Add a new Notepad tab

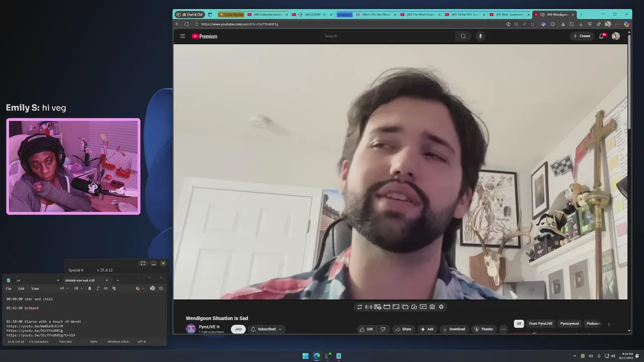coord(118,281)
